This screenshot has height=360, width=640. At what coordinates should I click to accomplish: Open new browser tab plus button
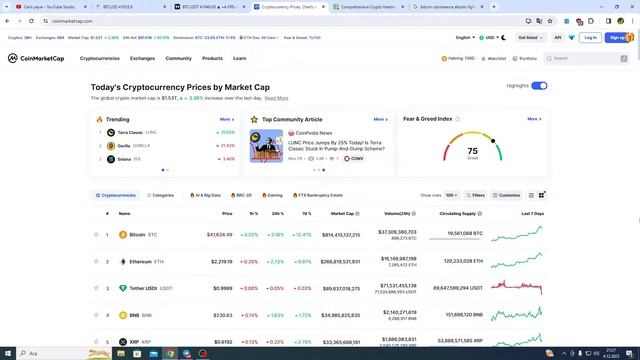tap(494, 7)
